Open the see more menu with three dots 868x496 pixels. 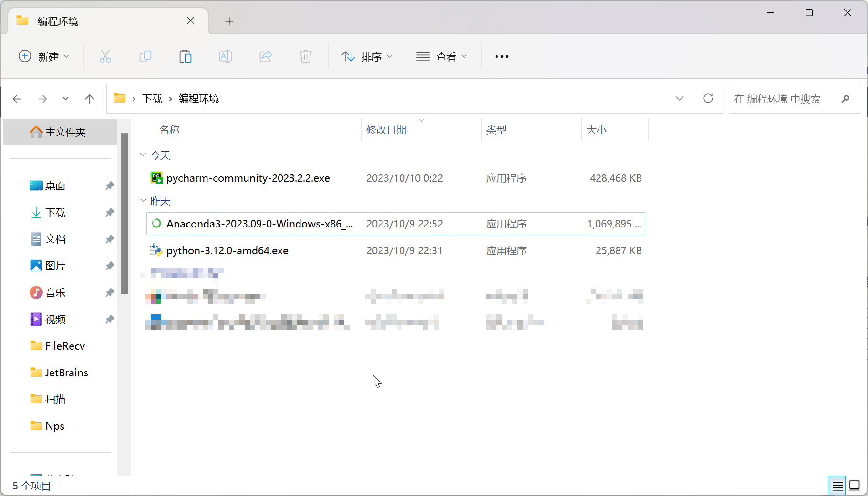coord(501,56)
